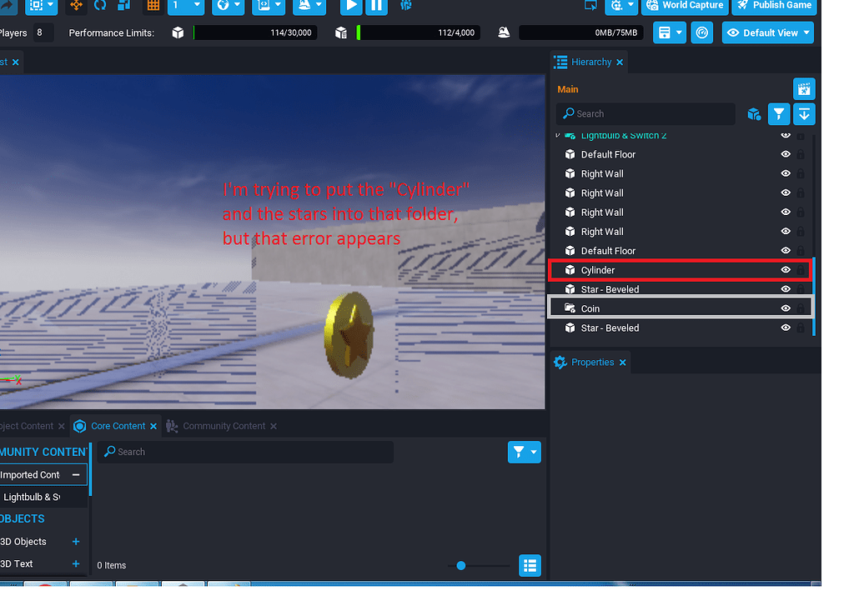Screen dimensions: 854x616
Task: Click the 112/4,000 networked objects bar
Action: click(418, 33)
